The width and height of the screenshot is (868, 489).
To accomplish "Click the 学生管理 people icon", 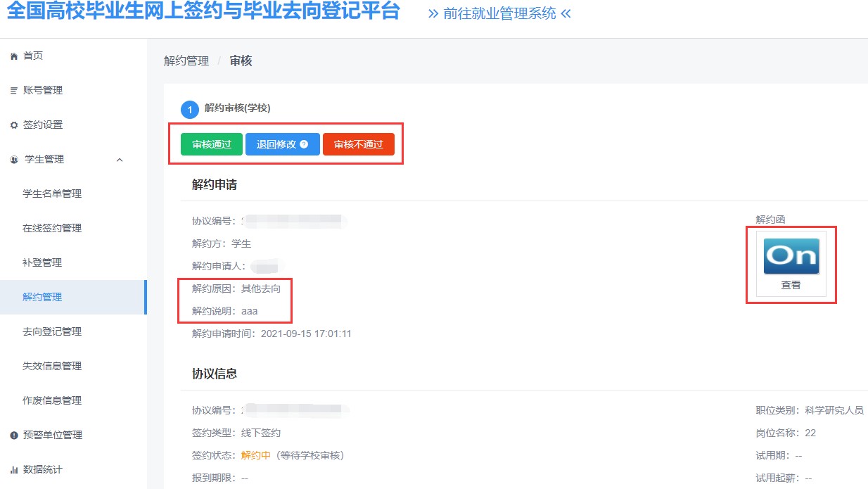I will point(14,160).
